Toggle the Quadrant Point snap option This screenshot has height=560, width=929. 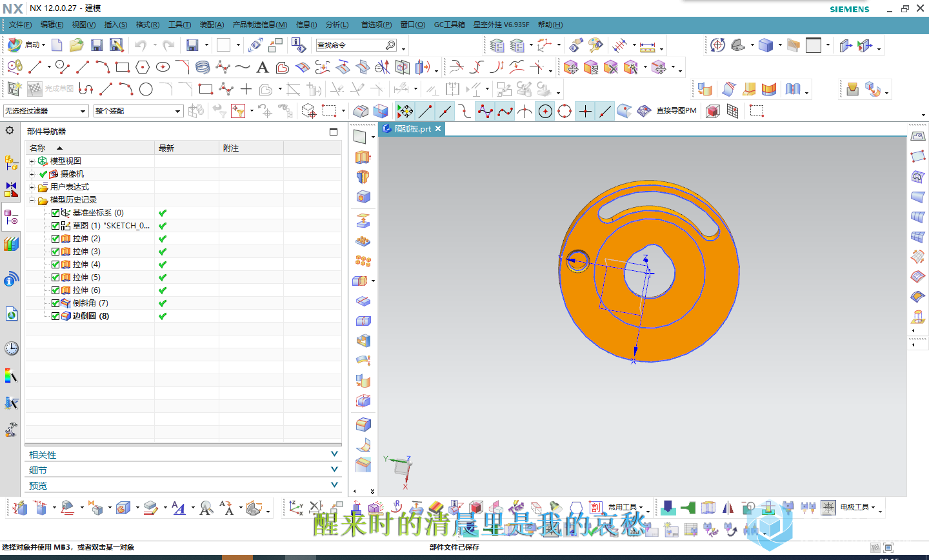tap(564, 112)
